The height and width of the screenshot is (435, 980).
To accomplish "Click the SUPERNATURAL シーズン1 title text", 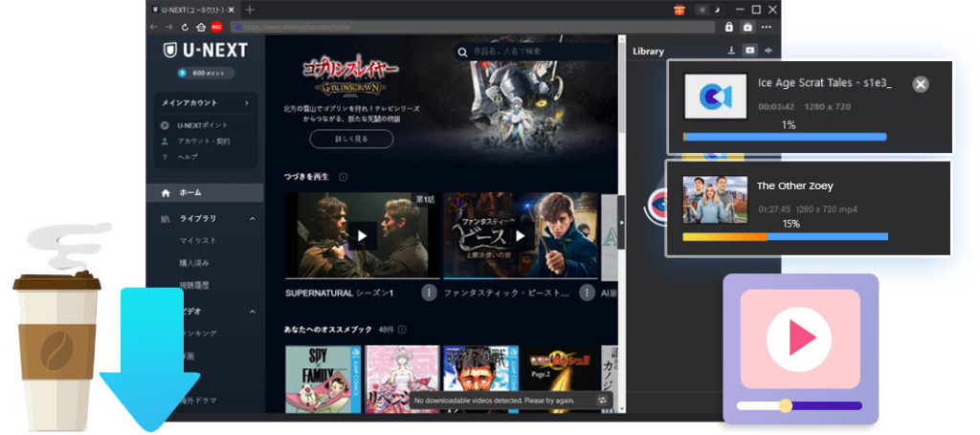I will click(340, 293).
